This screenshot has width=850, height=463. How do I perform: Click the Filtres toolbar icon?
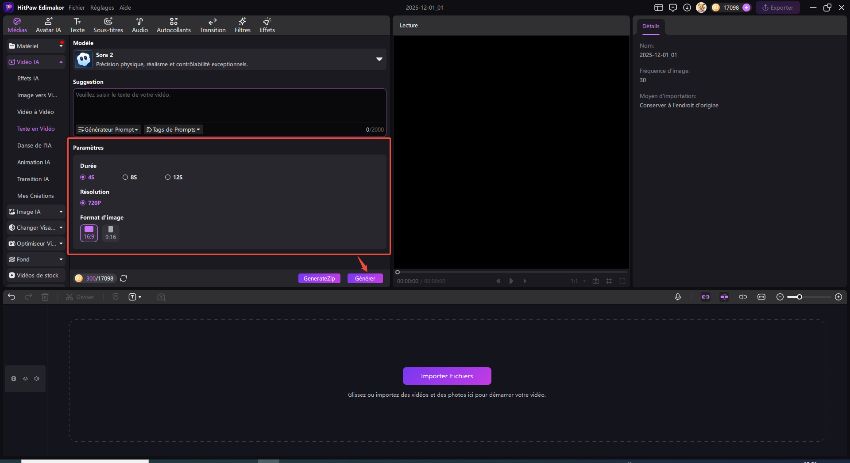242,24
